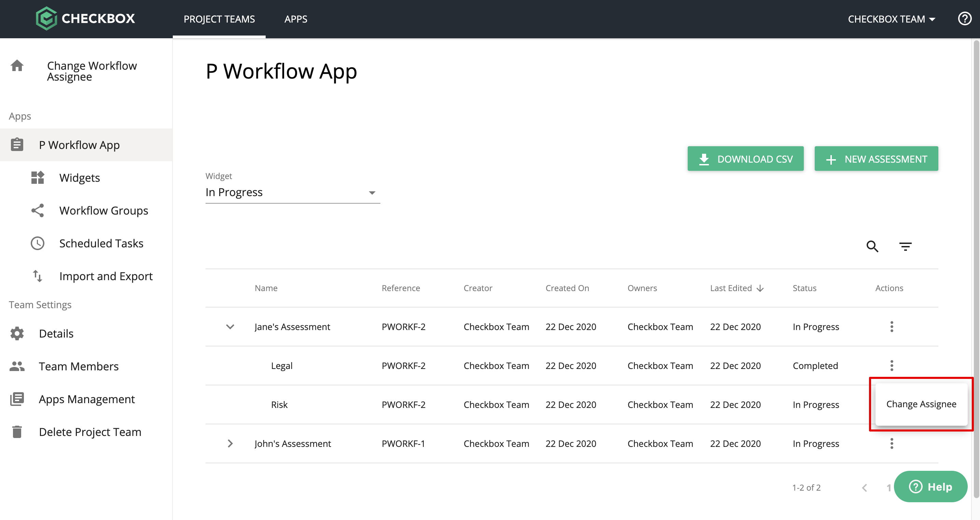Click the New Assessment button
The width and height of the screenshot is (980, 520).
[x=876, y=159]
